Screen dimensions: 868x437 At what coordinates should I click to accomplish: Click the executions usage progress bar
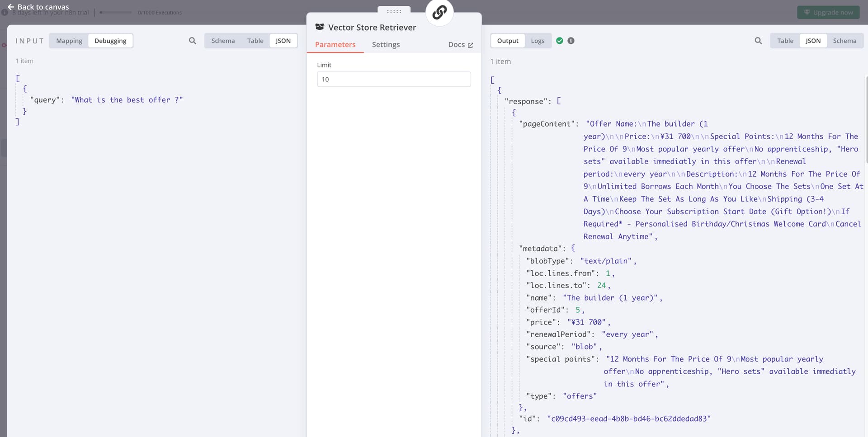116,12
